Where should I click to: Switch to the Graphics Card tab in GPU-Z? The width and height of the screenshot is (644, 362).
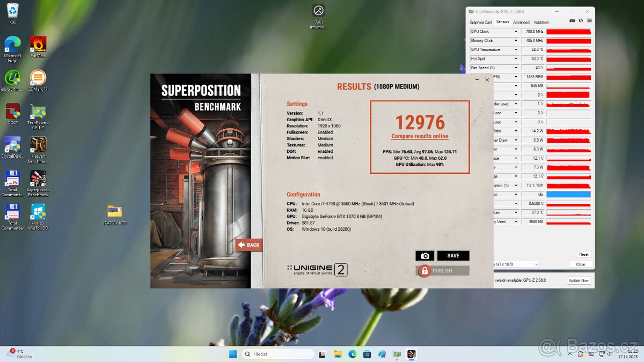(481, 22)
